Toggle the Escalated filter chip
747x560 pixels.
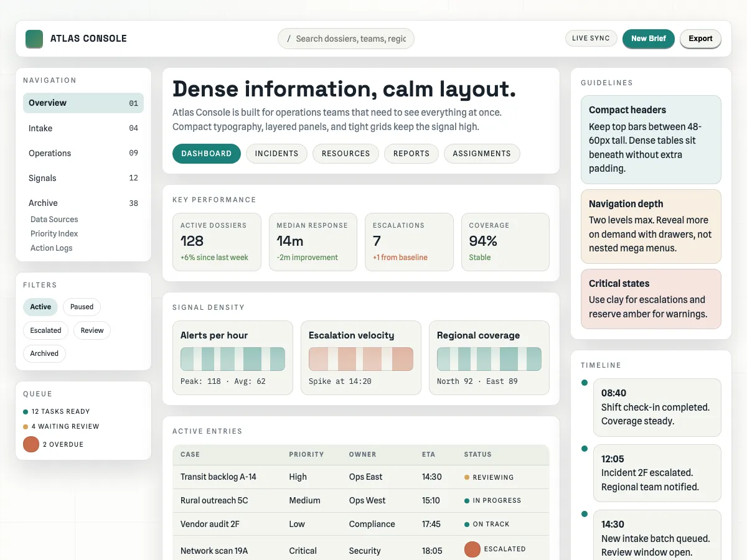coord(45,330)
